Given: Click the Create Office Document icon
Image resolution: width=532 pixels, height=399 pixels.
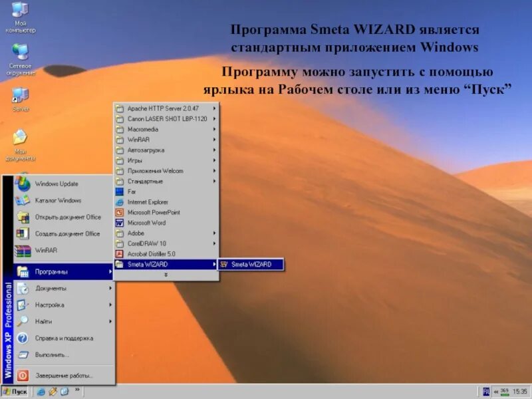Looking at the screenshot, I should tap(23, 234).
